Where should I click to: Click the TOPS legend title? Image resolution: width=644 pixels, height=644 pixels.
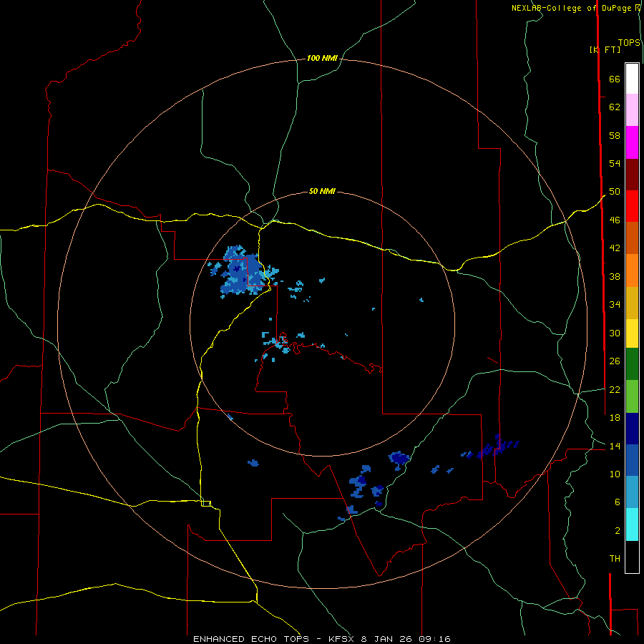tap(629, 43)
